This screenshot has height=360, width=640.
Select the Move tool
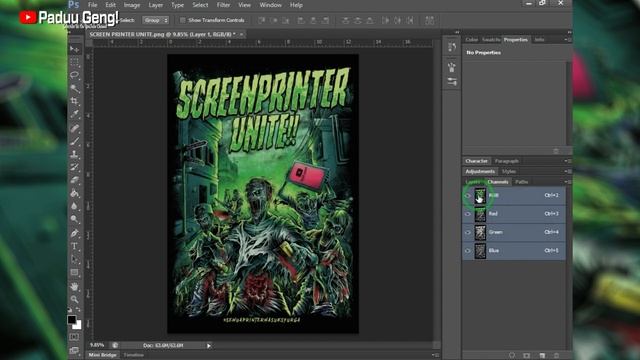tap(74, 49)
